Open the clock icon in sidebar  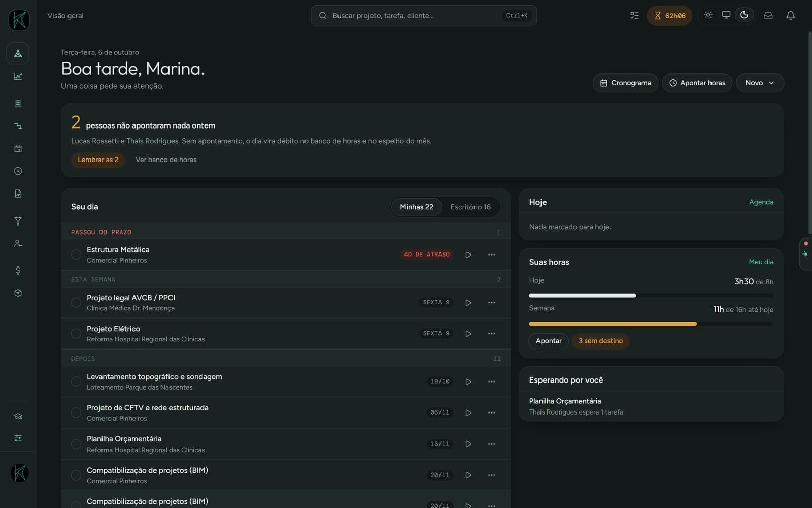(18, 171)
